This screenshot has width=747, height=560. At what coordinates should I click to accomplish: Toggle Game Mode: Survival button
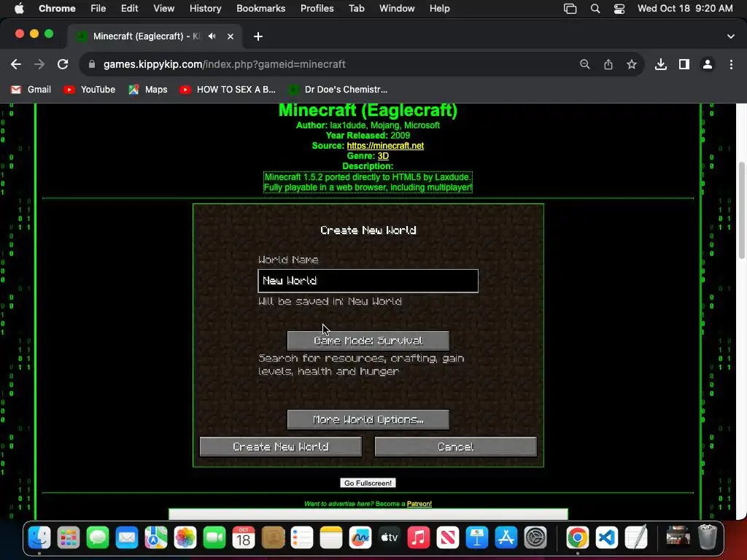point(368,341)
